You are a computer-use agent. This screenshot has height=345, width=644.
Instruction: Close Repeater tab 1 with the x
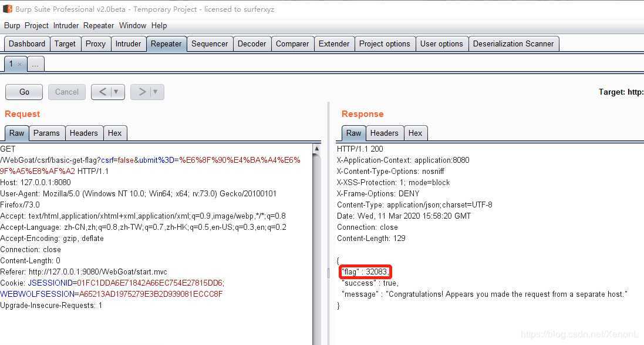20,64
